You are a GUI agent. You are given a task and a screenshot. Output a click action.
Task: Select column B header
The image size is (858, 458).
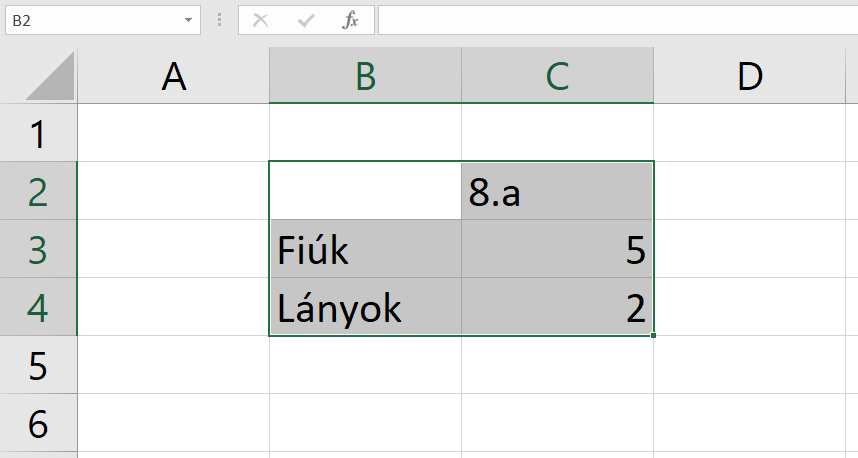coord(365,77)
